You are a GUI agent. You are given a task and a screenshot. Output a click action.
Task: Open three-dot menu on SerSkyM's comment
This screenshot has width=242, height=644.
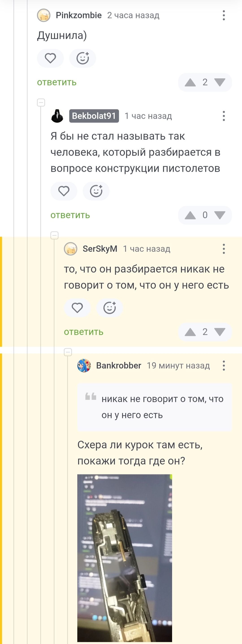point(224,249)
